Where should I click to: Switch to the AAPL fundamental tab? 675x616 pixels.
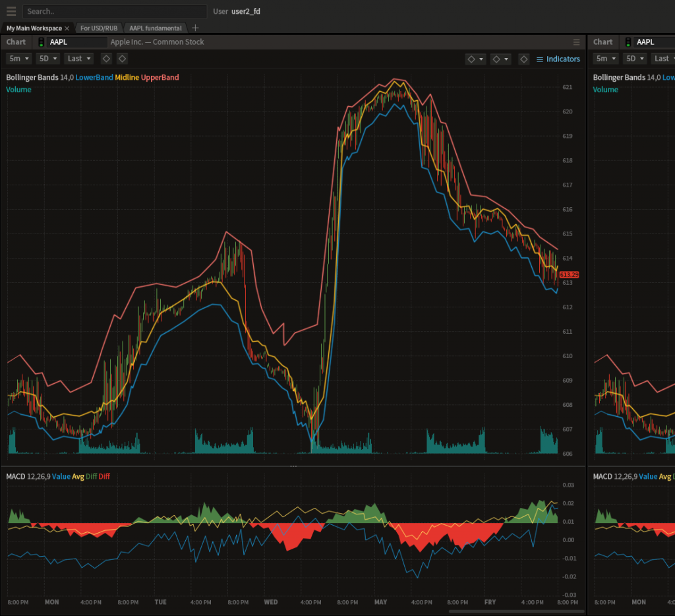click(156, 28)
